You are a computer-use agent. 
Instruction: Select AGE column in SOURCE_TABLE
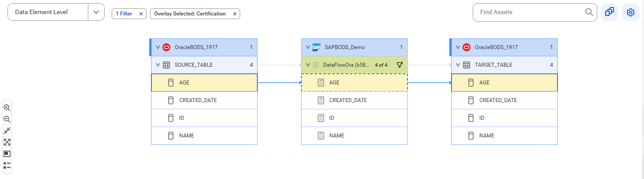click(x=204, y=83)
